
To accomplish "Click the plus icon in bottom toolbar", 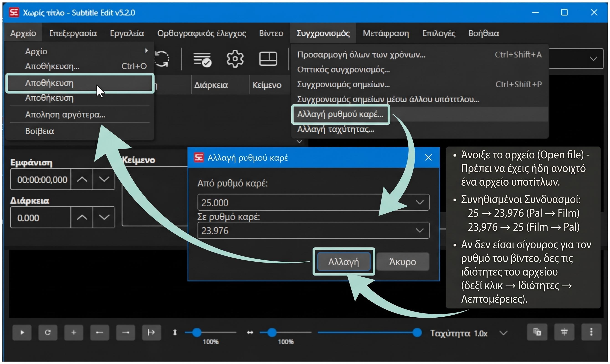I will tap(74, 332).
